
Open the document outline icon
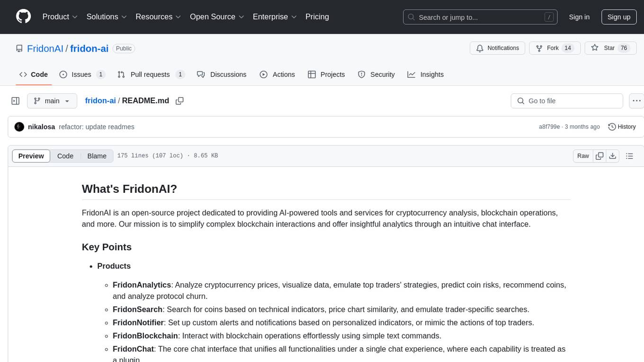[x=629, y=156]
